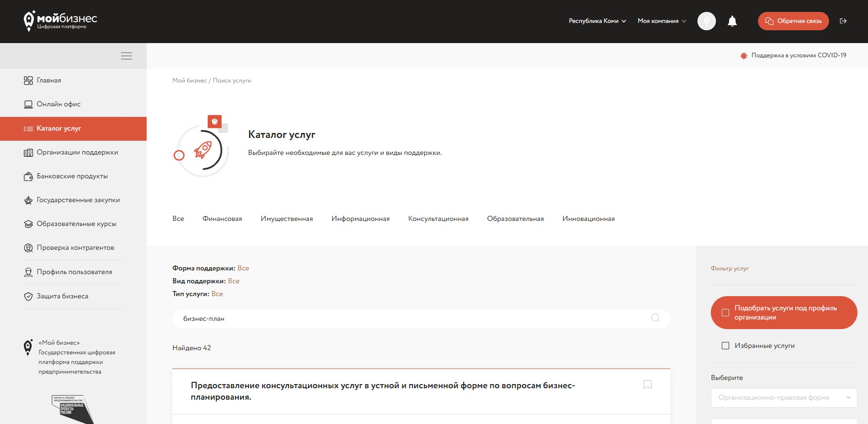
Task: Select the Образовательная tab
Action: pyautogui.click(x=516, y=219)
